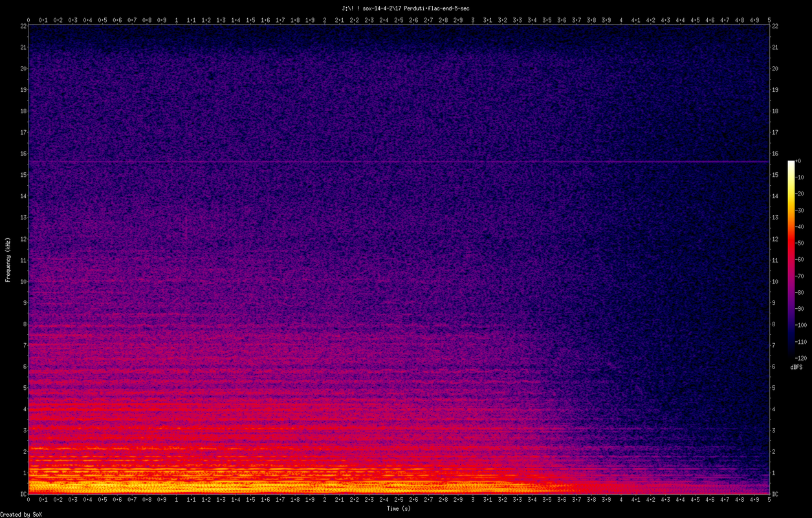Select the -30 mark on color scale

[799, 210]
